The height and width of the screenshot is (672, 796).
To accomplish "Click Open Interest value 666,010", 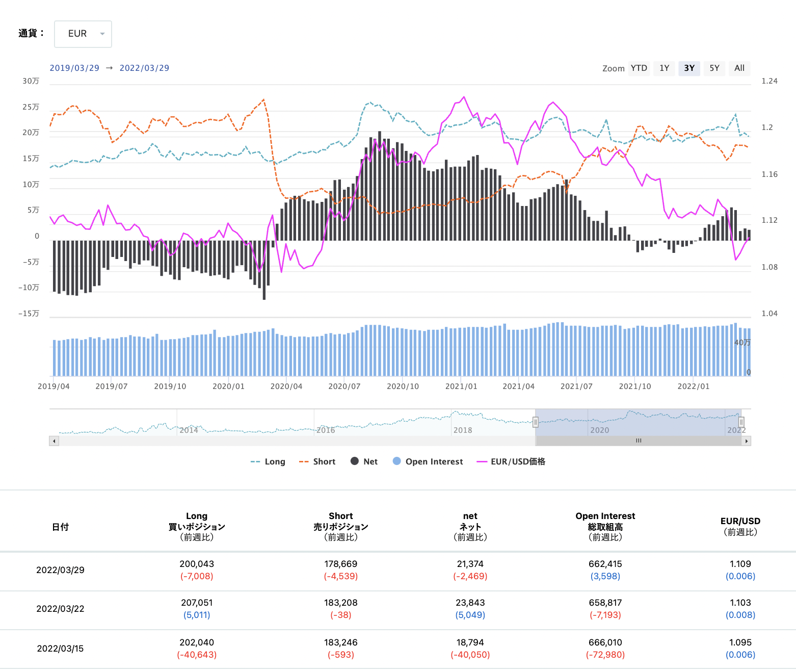I will click(605, 642).
